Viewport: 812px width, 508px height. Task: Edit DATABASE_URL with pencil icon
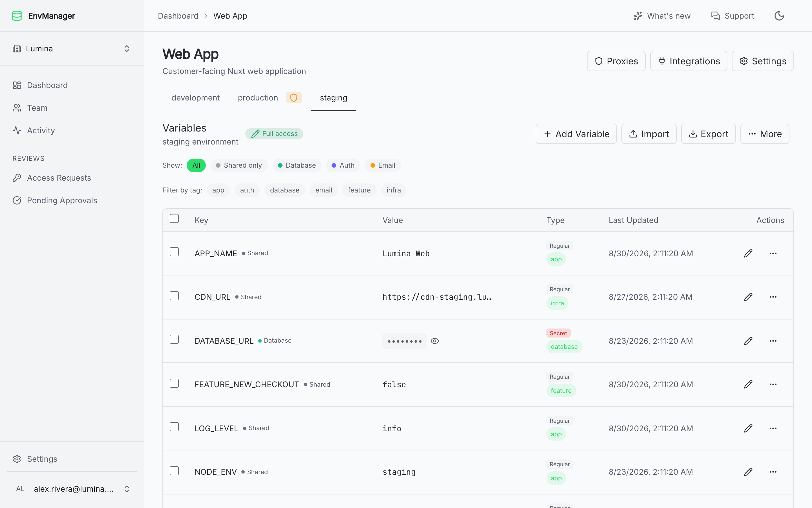click(748, 341)
